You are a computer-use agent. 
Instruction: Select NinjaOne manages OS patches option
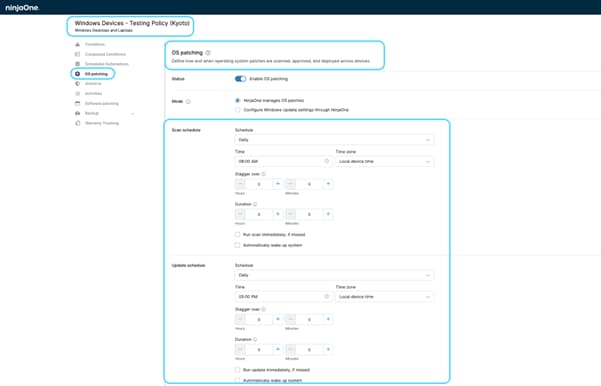(238, 100)
